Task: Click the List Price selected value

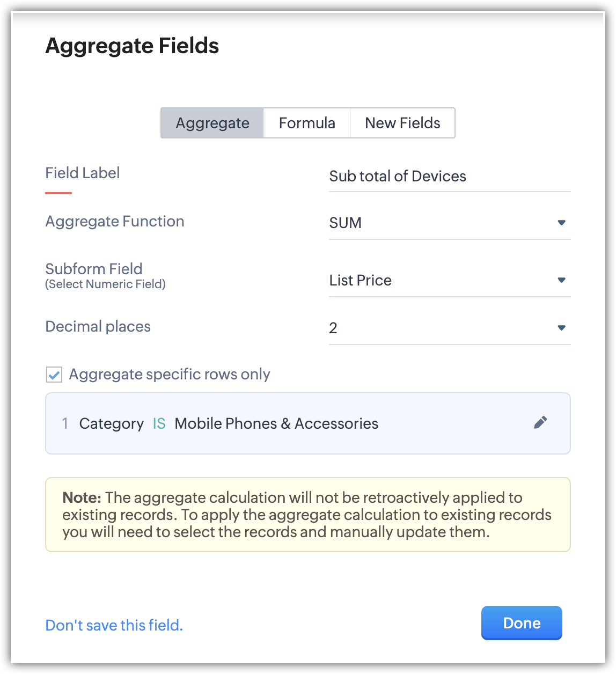Action: point(361,280)
